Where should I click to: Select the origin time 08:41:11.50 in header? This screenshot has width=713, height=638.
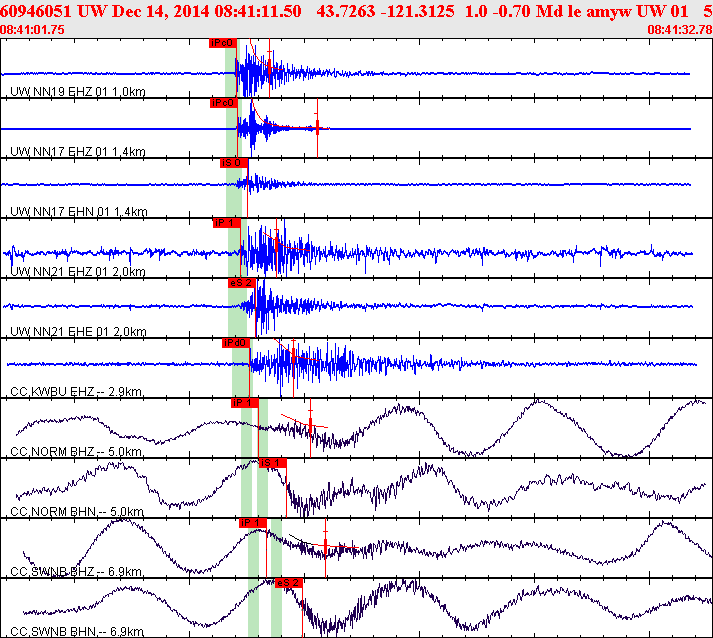pyautogui.click(x=258, y=11)
